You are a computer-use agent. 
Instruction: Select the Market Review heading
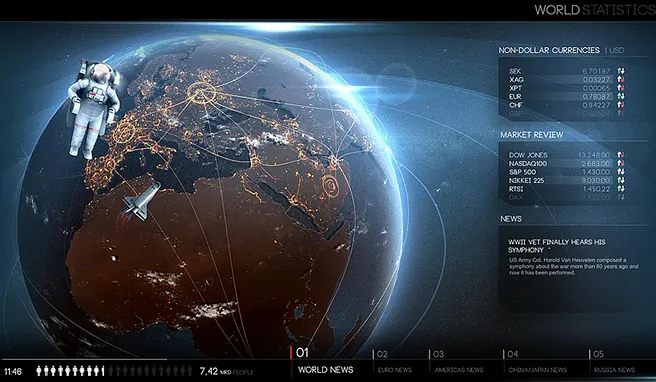(x=532, y=135)
